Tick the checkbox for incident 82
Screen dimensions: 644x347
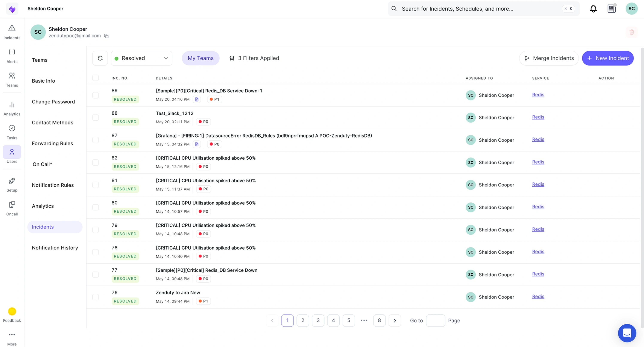tap(96, 162)
